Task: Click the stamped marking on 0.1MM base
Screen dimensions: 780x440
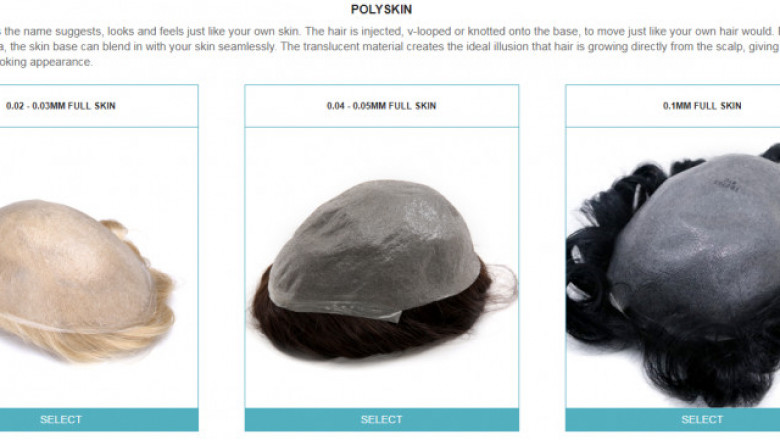Action: pos(726,184)
